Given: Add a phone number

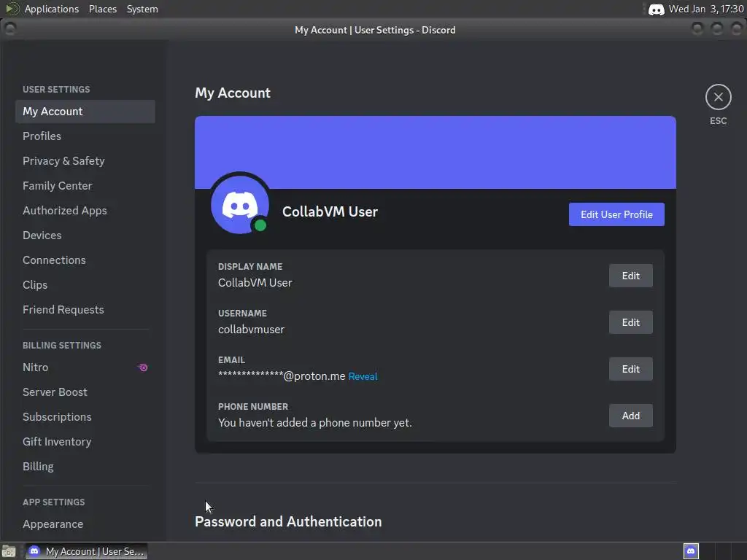Looking at the screenshot, I should point(631,416).
